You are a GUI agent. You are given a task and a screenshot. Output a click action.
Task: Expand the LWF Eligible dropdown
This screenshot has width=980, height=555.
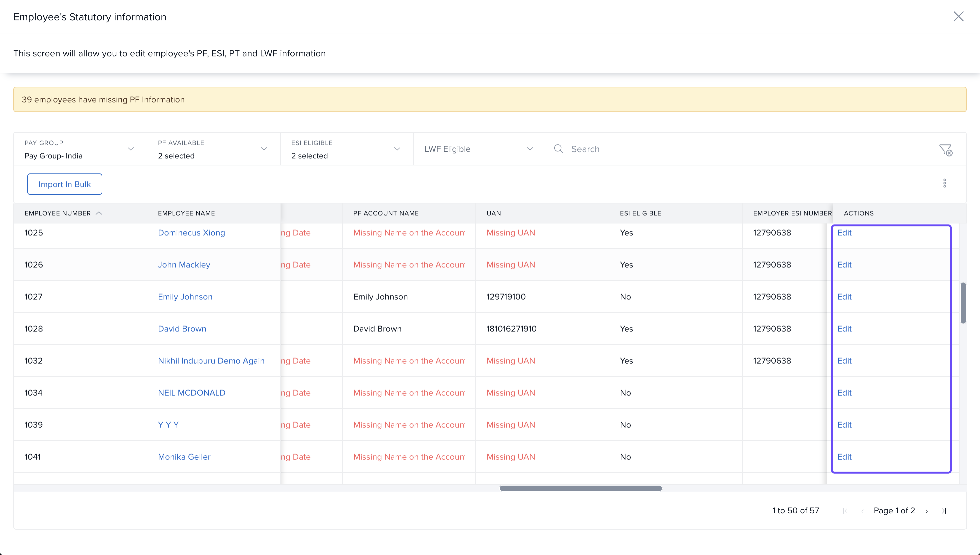pos(529,149)
